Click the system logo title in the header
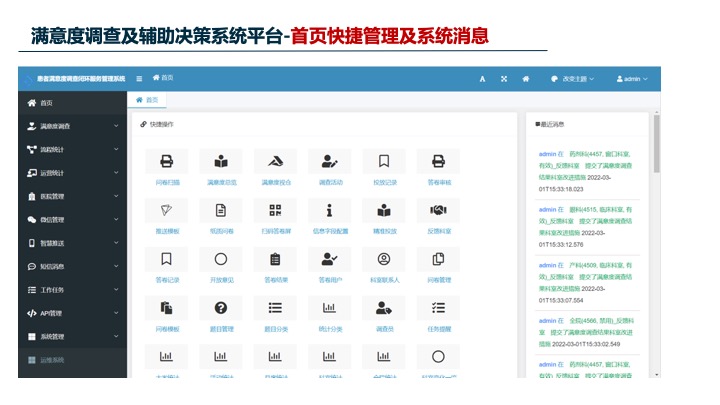Screen dimensions: 720x405 click(x=76, y=79)
